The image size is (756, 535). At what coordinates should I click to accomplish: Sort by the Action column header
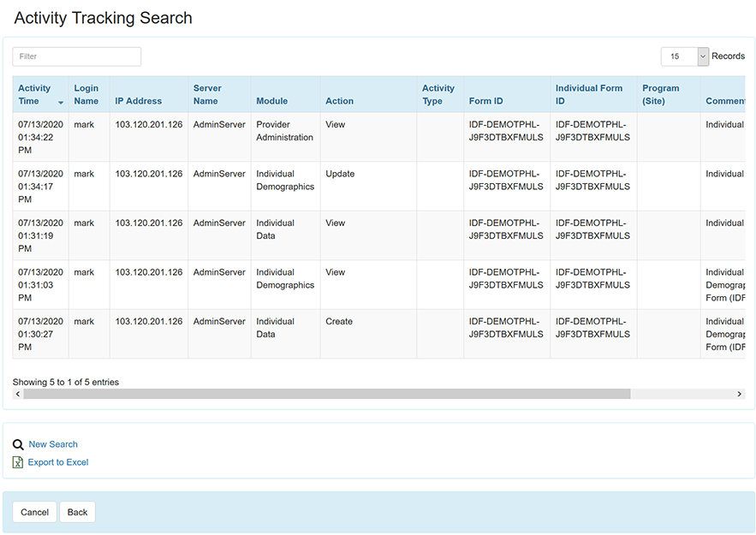coord(368,94)
